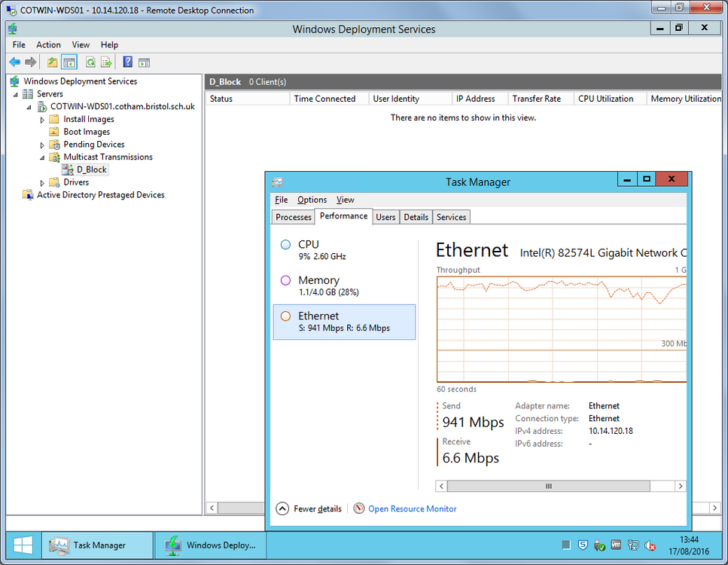
Task: Collapse the Multicast Transmissions node arrow
Action: point(42,157)
